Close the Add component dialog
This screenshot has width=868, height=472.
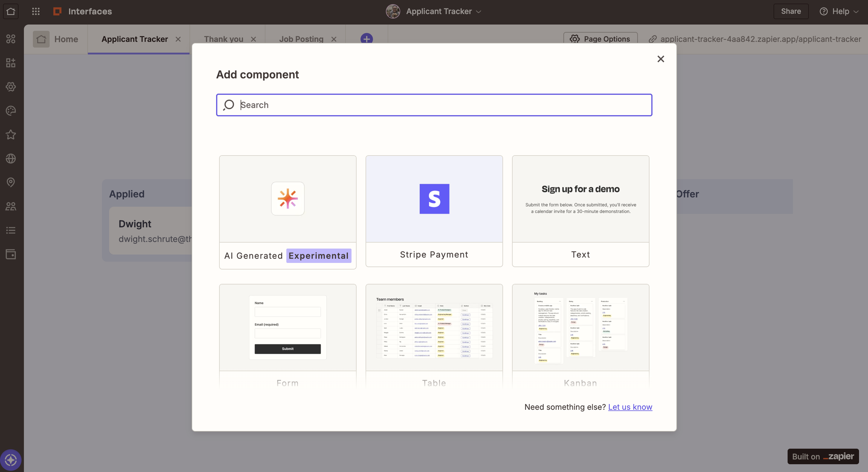661,59
